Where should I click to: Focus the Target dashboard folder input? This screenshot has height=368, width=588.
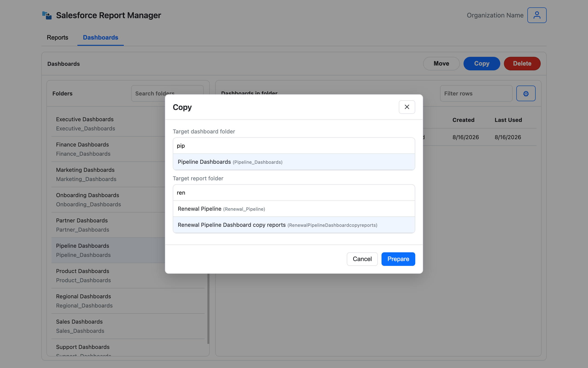(x=294, y=146)
